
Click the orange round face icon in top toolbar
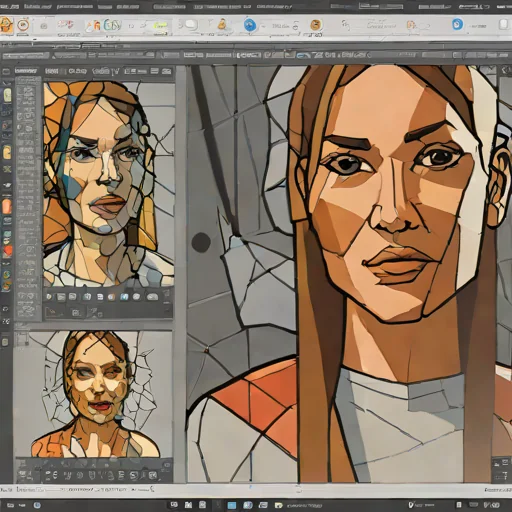click(315, 25)
